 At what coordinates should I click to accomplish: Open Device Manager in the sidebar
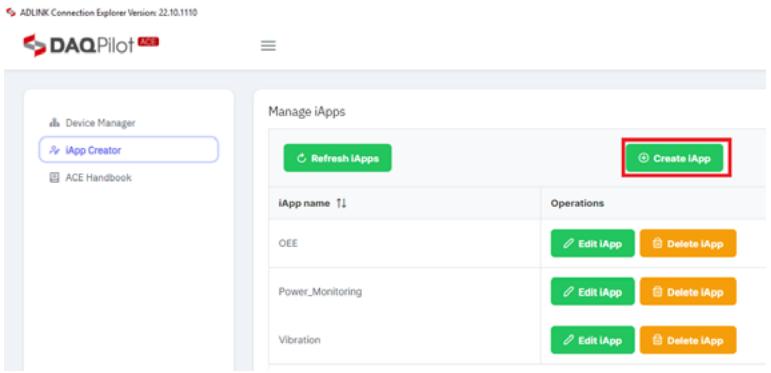point(92,123)
